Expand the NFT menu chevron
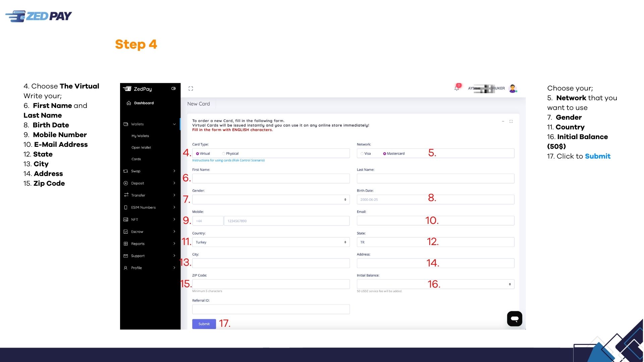This screenshot has height=362, width=644. click(174, 219)
